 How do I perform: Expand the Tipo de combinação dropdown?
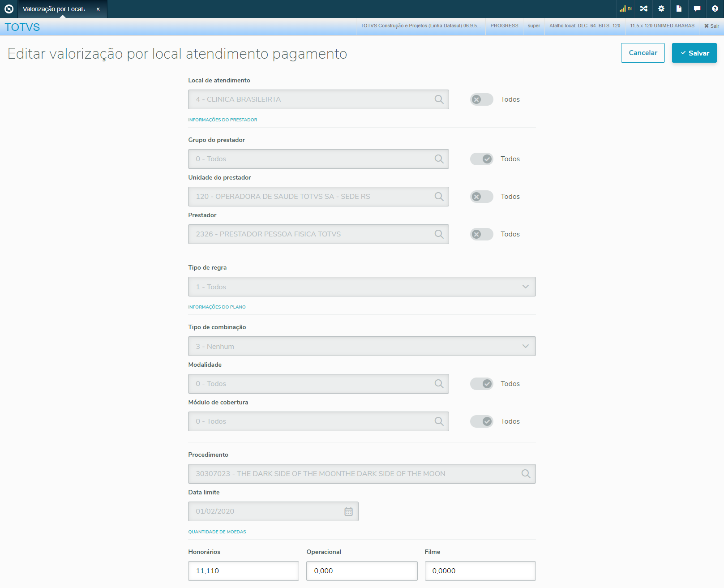[x=362, y=346]
